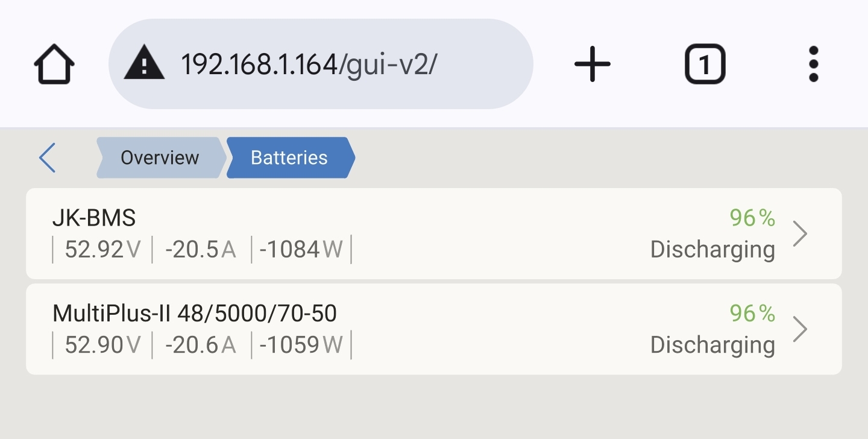Expand MultiPlus-II details via right chevron
The width and height of the screenshot is (868, 439).
(x=800, y=330)
